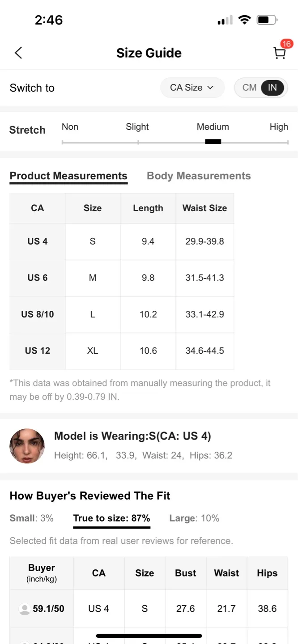This screenshot has width=298, height=644.
Task: Filter reviews by Small fit
Action: click(31, 518)
